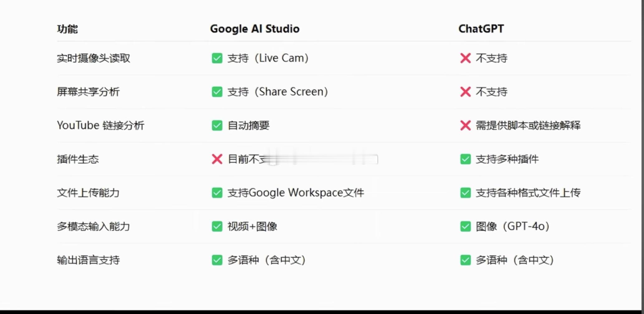Click the YouTube 链接分析 row label
Screen dimensions: 644x314
click(x=100, y=125)
